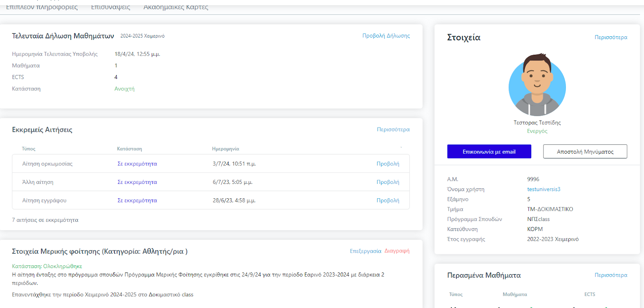This screenshot has width=644, height=308.
Task: View the Άλλη αίτηση request
Action: coord(388,182)
